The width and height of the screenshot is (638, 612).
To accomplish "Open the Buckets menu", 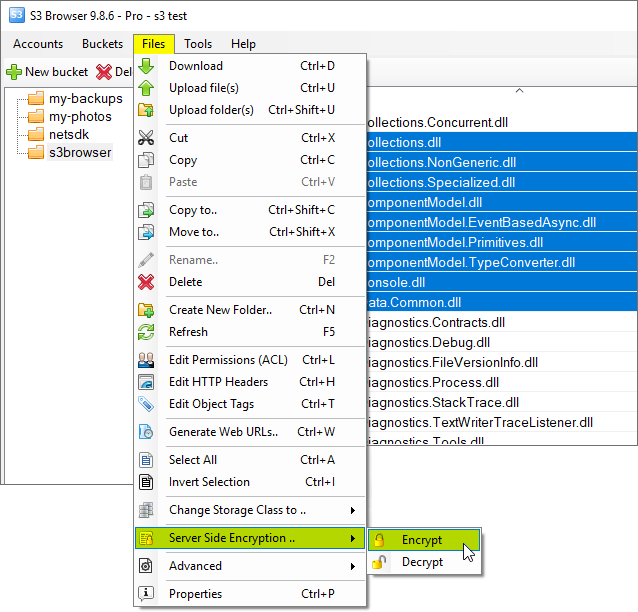I will (103, 44).
